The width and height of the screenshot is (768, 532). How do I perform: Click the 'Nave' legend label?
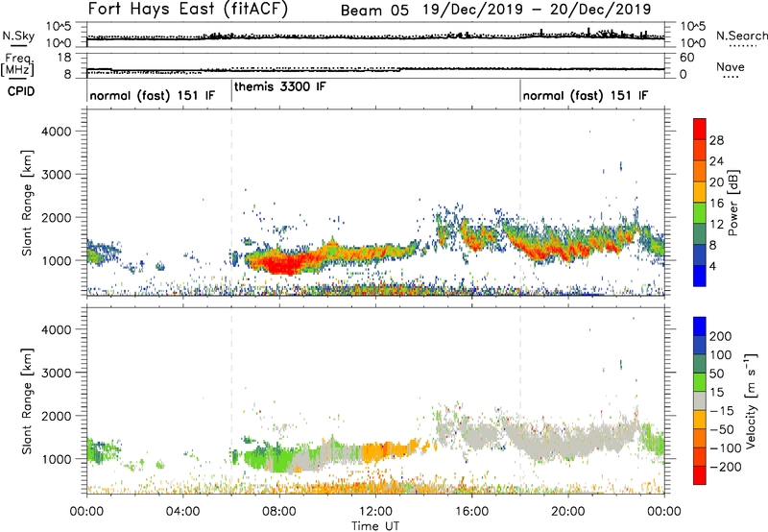click(x=731, y=67)
